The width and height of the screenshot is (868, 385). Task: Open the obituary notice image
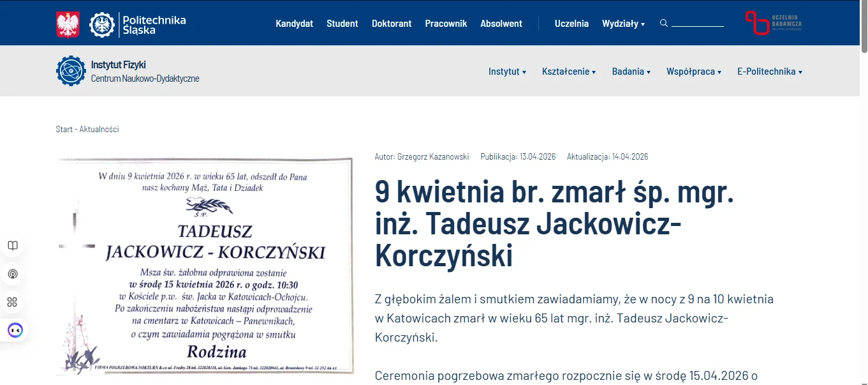[x=205, y=266]
